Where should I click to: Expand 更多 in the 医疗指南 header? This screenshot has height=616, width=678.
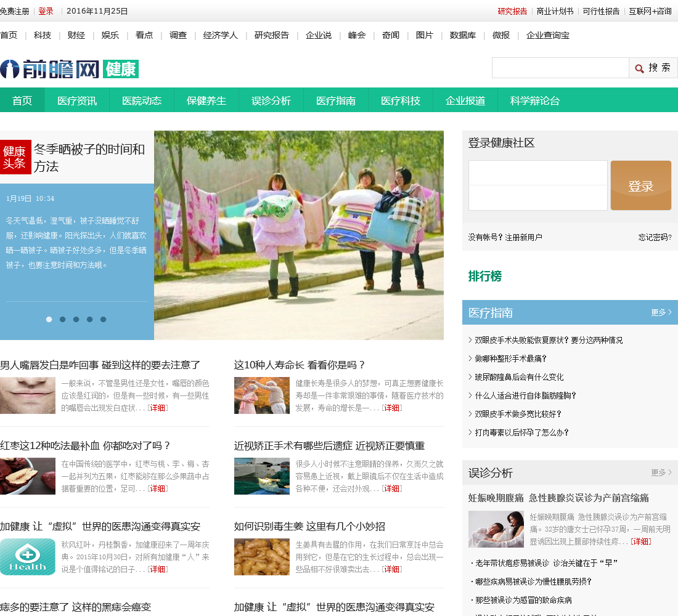[661, 312]
